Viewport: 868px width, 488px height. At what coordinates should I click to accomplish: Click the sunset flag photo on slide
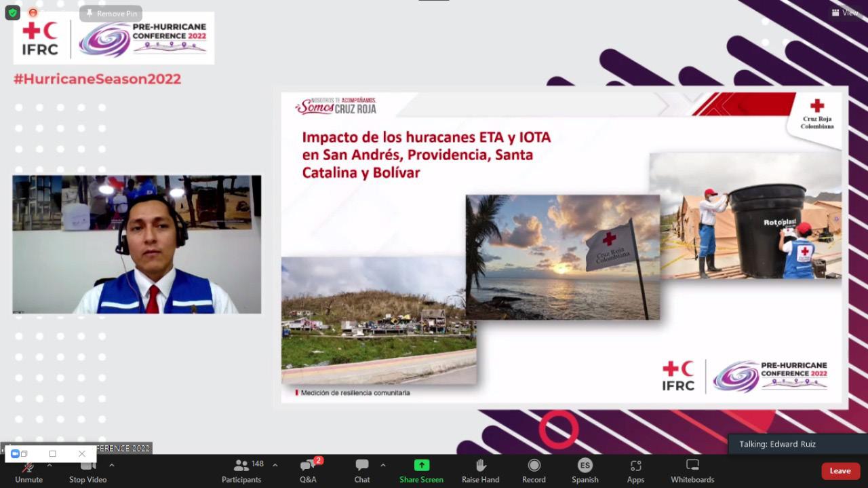click(563, 257)
